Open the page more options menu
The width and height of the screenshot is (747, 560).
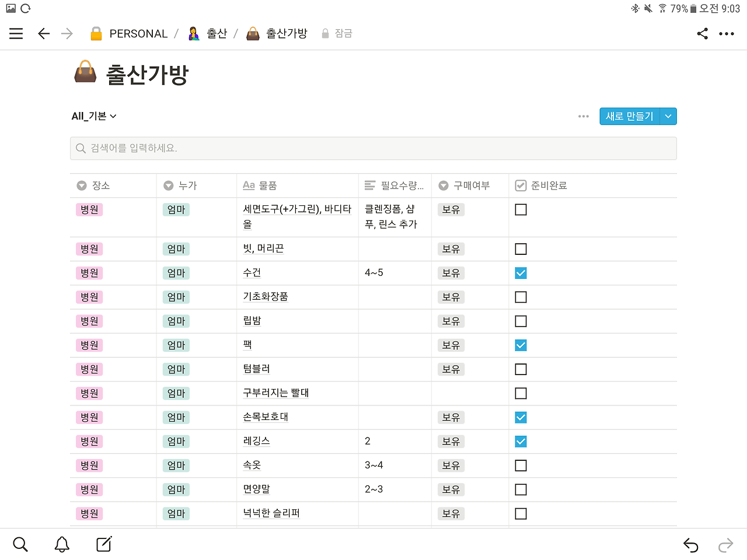[727, 34]
